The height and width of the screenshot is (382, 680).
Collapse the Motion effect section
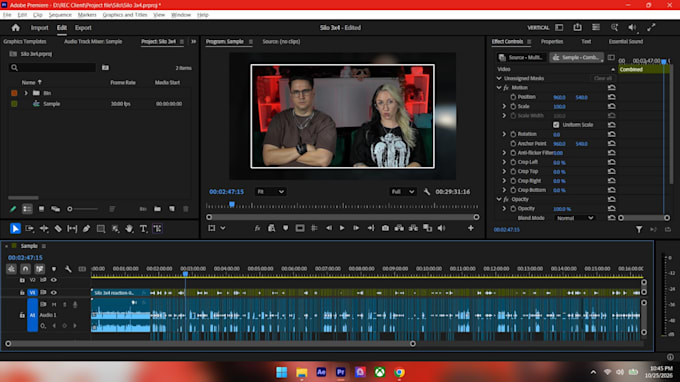pyautogui.click(x=499, y=88)
